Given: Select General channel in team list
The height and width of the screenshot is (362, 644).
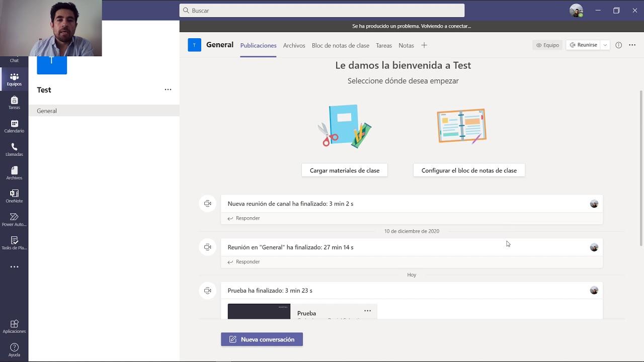Looking at the screenshot, I should [x=104, y=111].
